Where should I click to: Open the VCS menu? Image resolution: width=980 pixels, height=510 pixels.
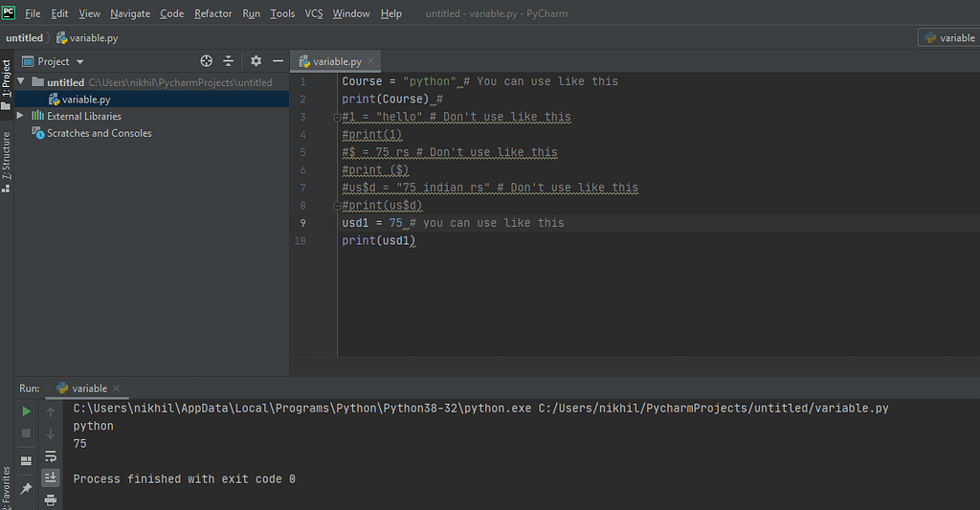click(x=314, y=13)
